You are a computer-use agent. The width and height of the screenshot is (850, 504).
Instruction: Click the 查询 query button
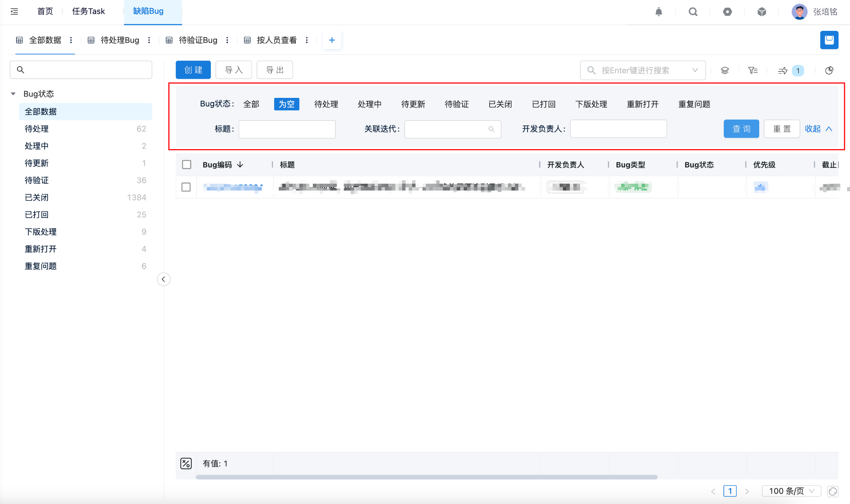[741, 129]
